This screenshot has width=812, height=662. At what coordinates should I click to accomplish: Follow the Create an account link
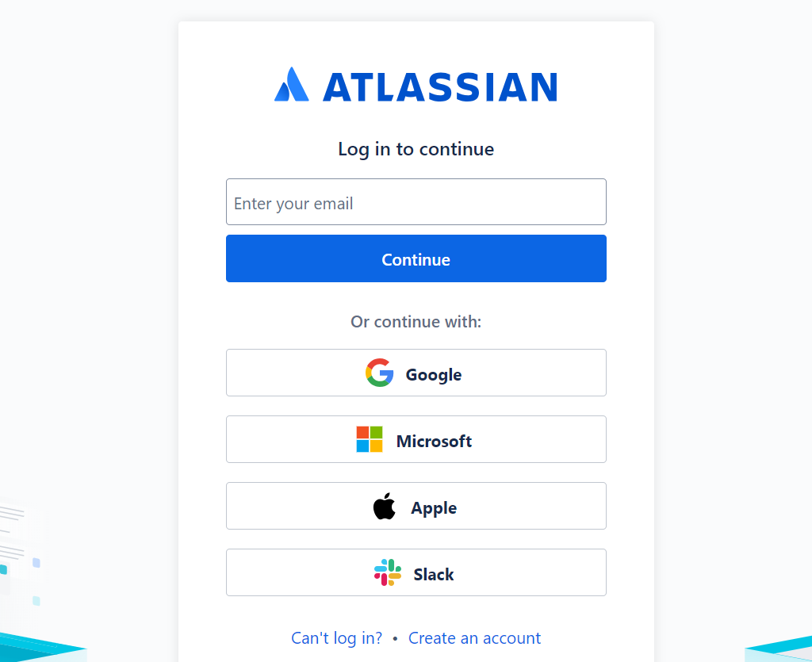click(x=474, y=637)
